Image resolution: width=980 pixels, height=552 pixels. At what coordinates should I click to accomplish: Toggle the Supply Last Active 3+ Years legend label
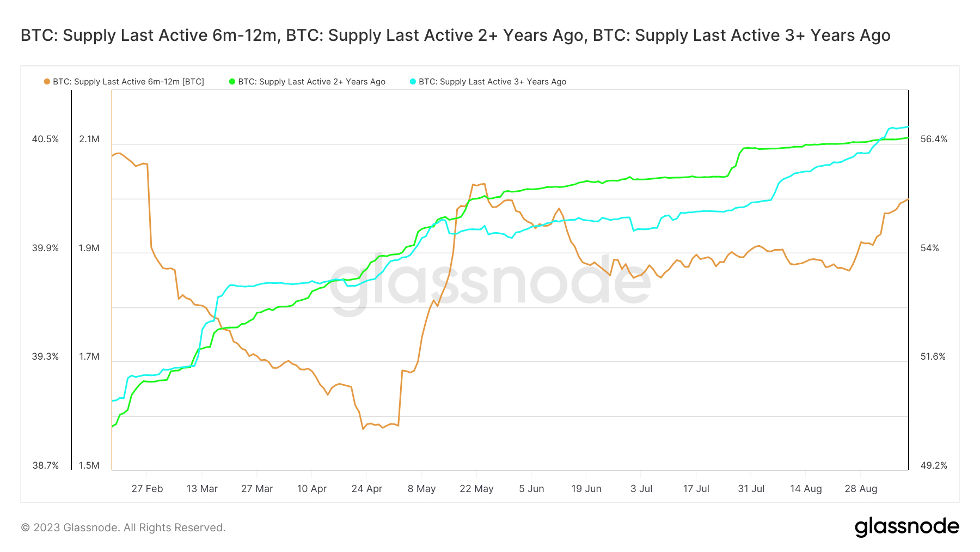coord(493,82)
